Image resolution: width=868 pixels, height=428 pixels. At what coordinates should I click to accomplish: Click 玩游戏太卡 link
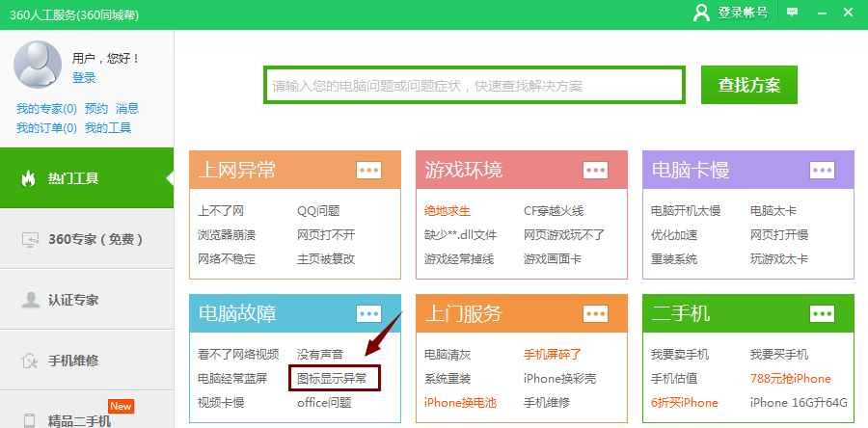tap(779, 258)
